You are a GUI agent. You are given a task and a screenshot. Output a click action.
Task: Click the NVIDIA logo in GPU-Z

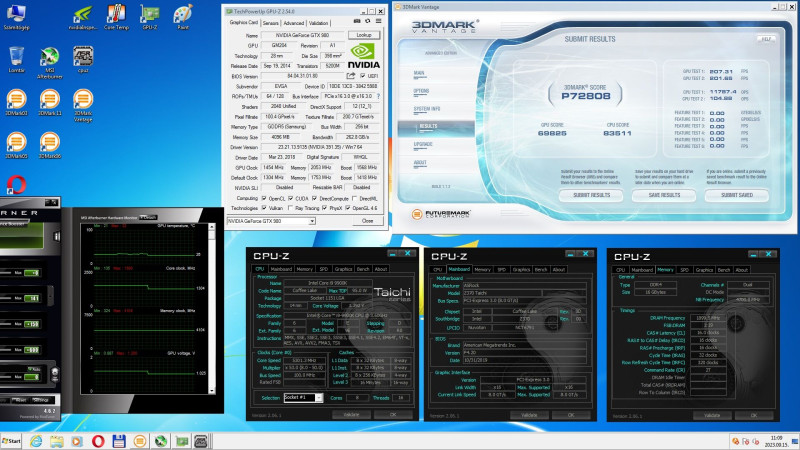[x=363, y=56]
